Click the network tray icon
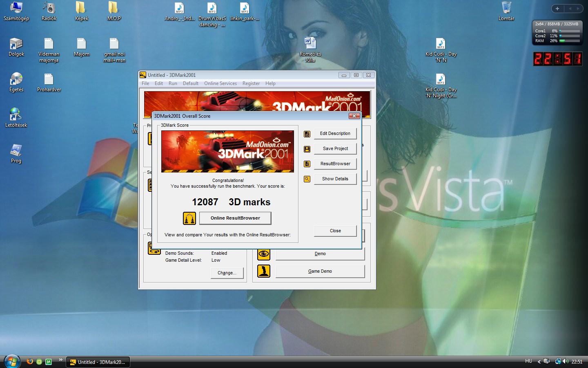The height and width of the screenshot is (368, 588). (557, 361)
